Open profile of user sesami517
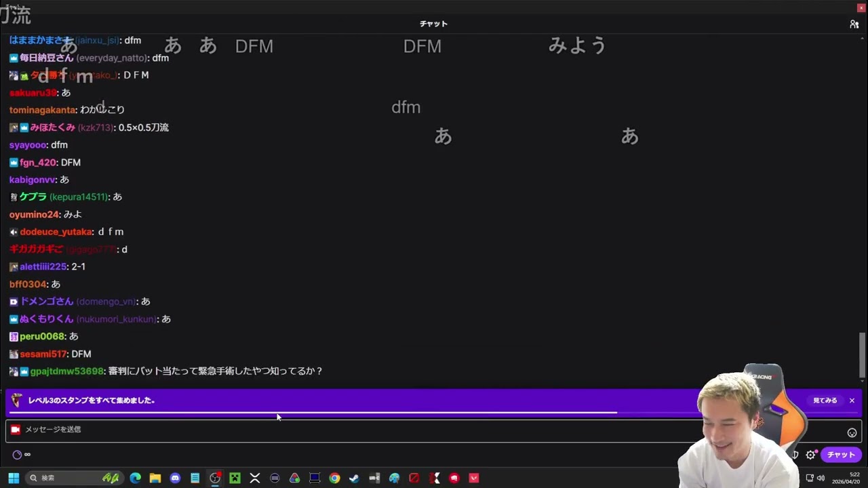868x488 pixels. (43, 354)
